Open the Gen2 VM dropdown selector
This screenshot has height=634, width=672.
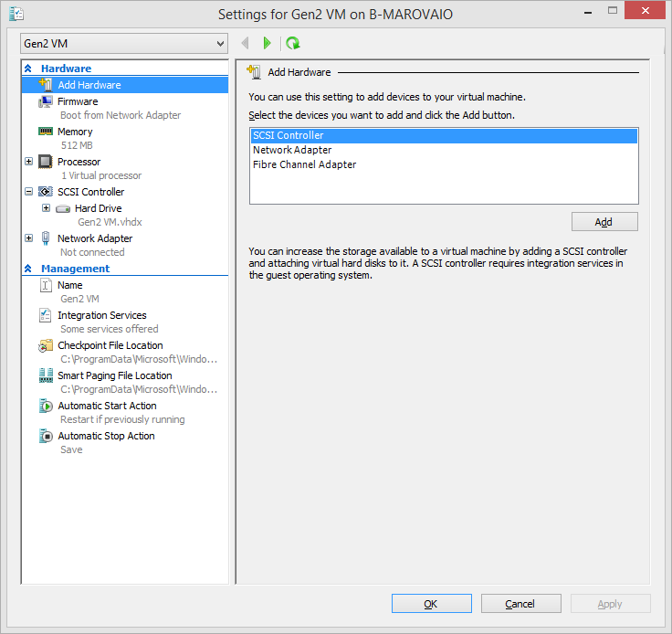click(x=124, y=44)
